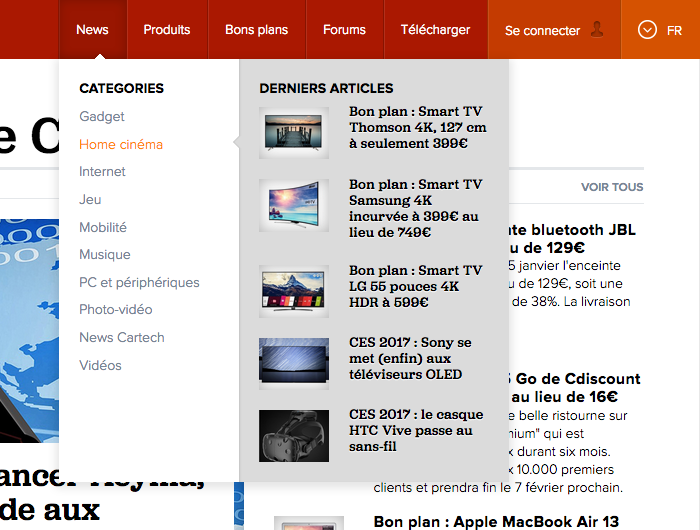Open the News menu

pyautogui.click(x=92, y=30)
